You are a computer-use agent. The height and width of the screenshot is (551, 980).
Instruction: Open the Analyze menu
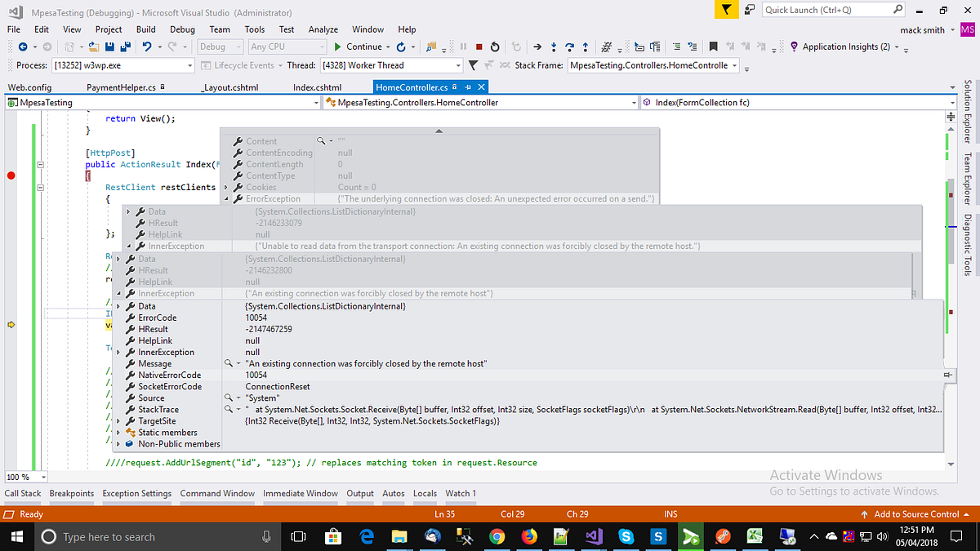(323, 29)
